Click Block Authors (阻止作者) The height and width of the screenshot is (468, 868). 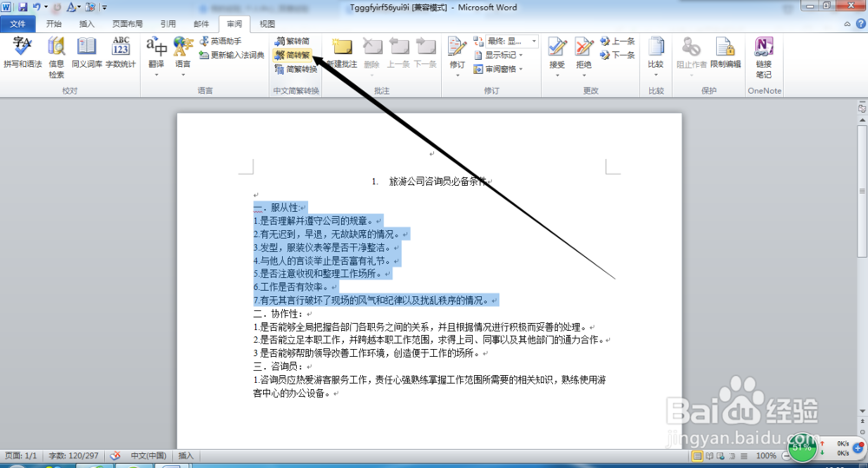[692, 56]
